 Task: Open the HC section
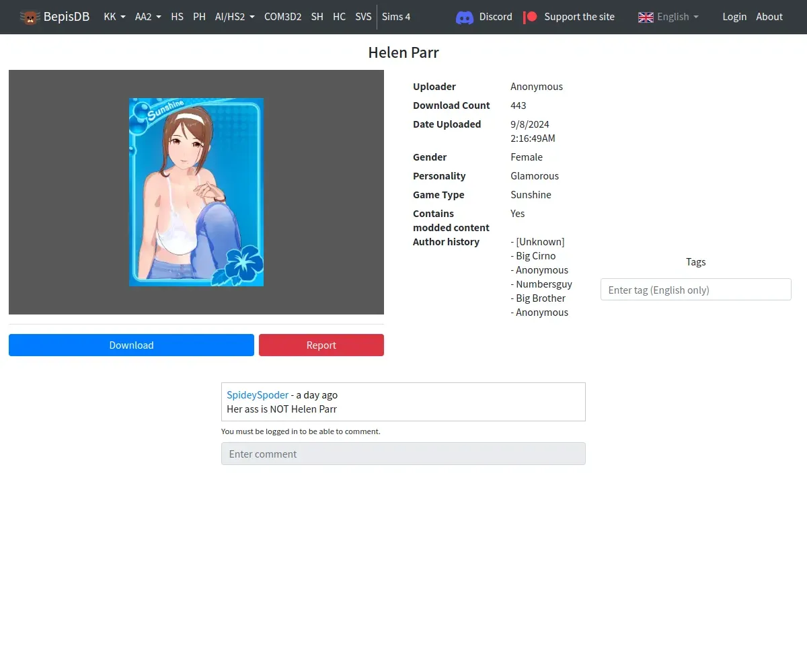(x=339, y=17)
